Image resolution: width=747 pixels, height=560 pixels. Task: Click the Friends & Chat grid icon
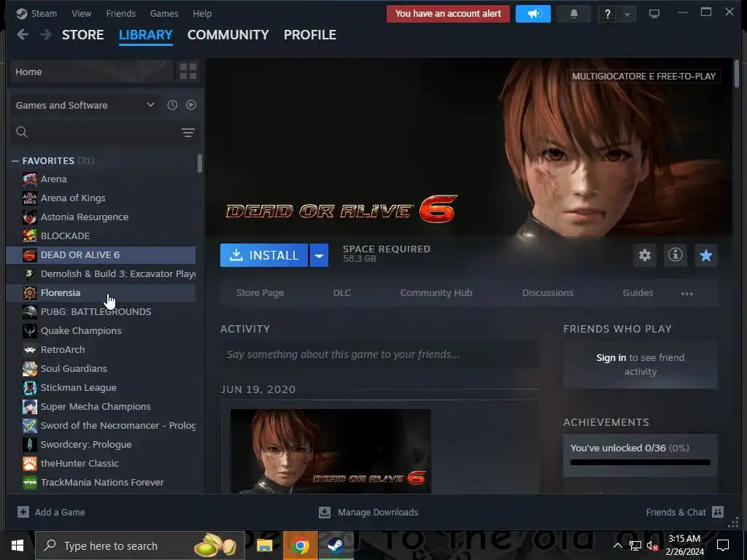tap(718, 512)
